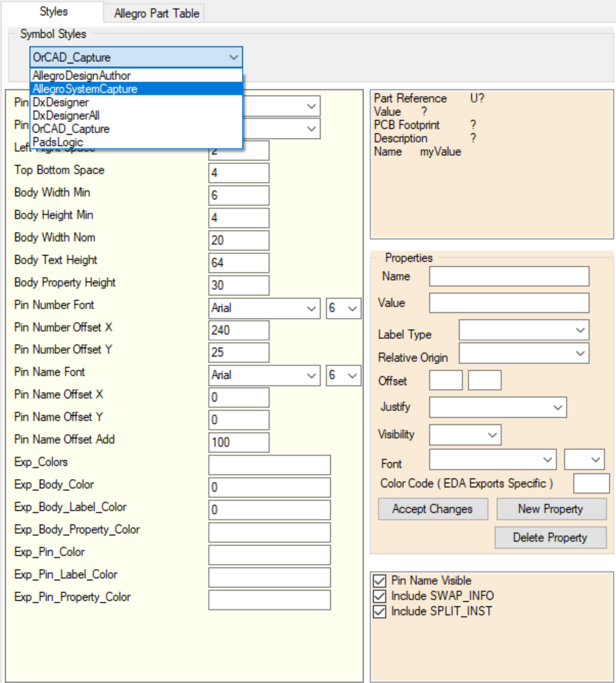Viewport: 616px width, 683px height.
Task: Select the Part Reference property line
Action: 429,99
